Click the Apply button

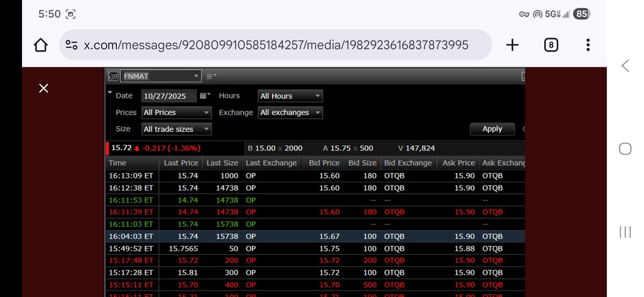click(x=492, y=129)
